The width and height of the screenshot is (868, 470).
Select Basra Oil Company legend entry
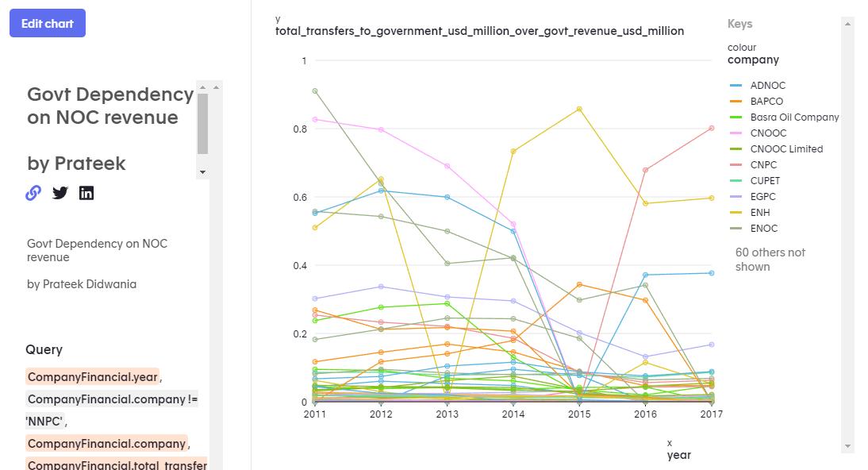coord(785,118)
